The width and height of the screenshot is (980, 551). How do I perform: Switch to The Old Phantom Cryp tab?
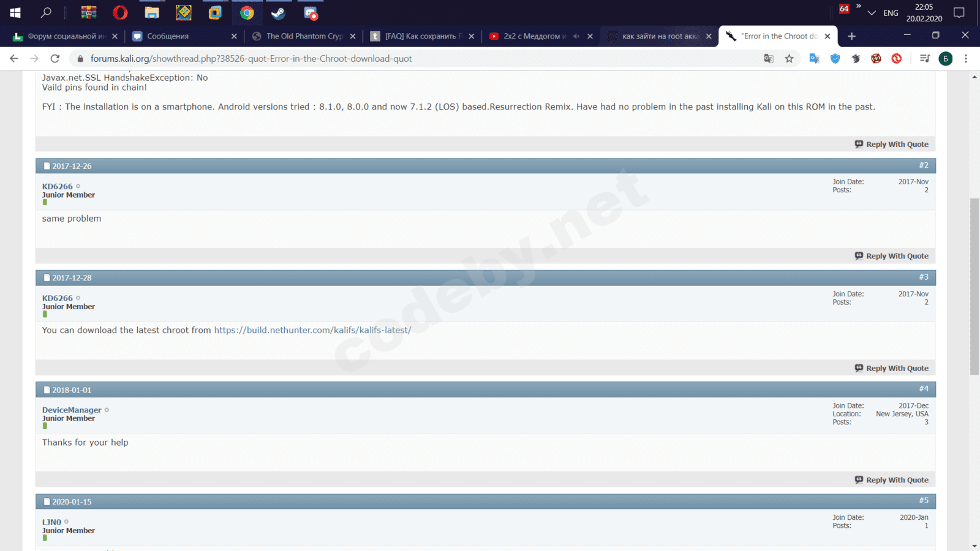304,36
